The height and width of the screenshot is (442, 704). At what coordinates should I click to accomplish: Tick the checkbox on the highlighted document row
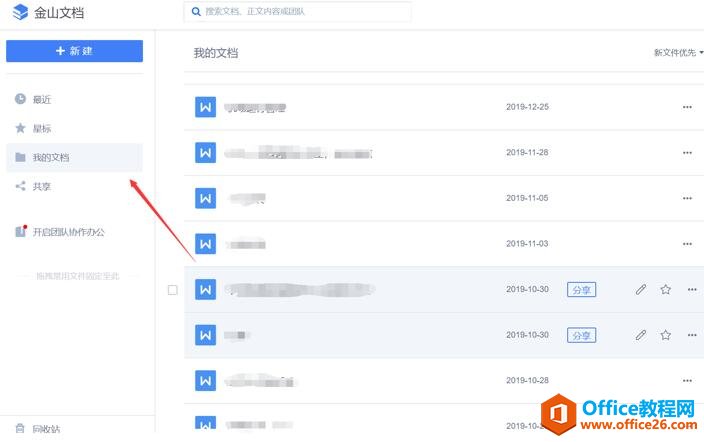pyautogui.click(x=172, y=290)
